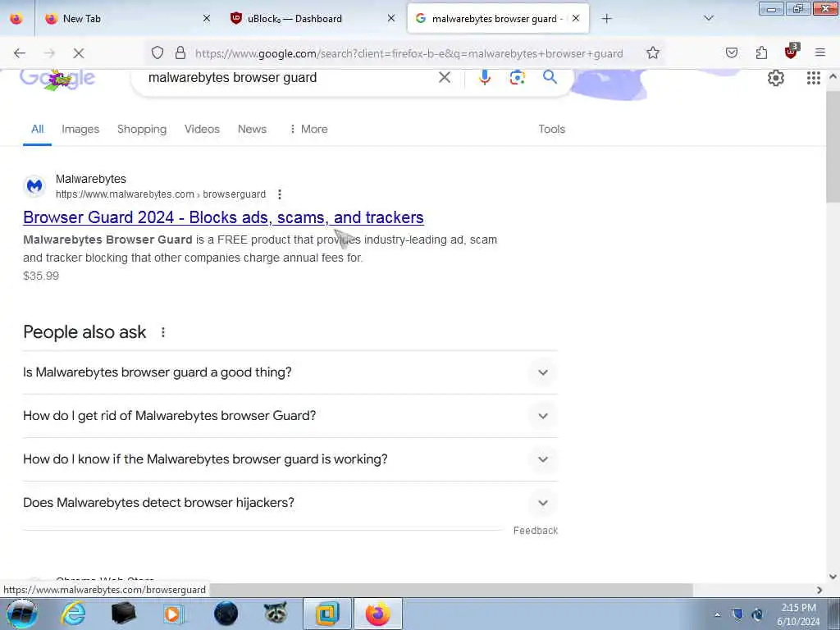
Task: View site security padlock info
Action: click(x=180, y=53)
